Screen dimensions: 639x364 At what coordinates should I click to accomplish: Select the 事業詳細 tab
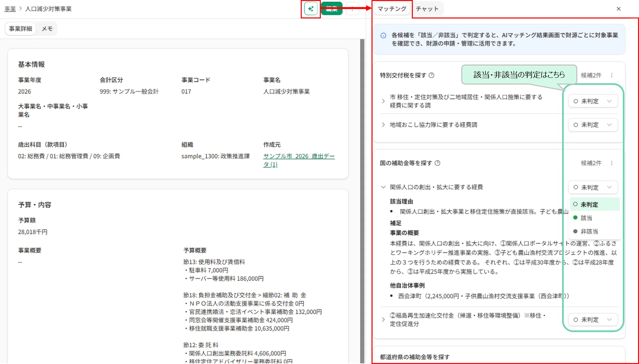pos(20,29)
